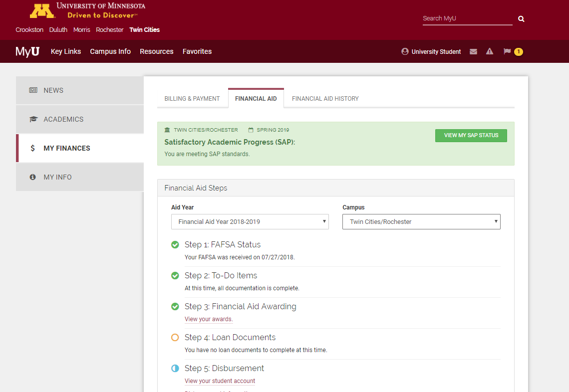Click the Academics graduation cap icon

pyautogui.click(x=33, y=119)
